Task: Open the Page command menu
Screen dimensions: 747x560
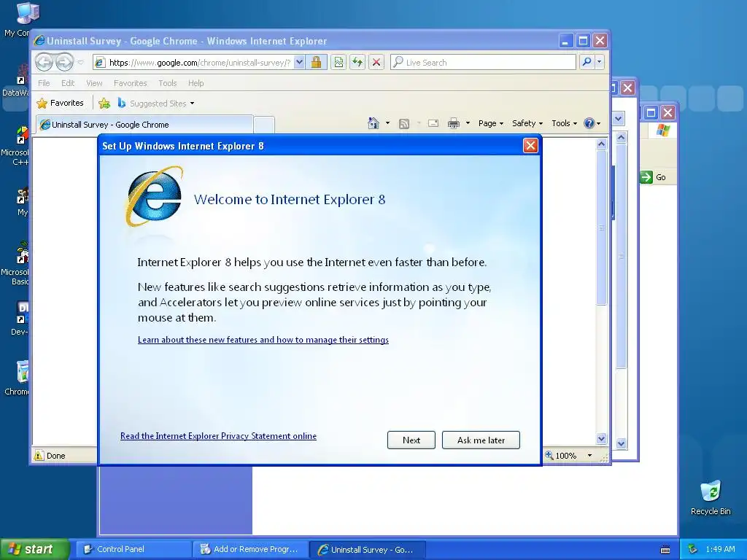Action: tap(491, 123)
